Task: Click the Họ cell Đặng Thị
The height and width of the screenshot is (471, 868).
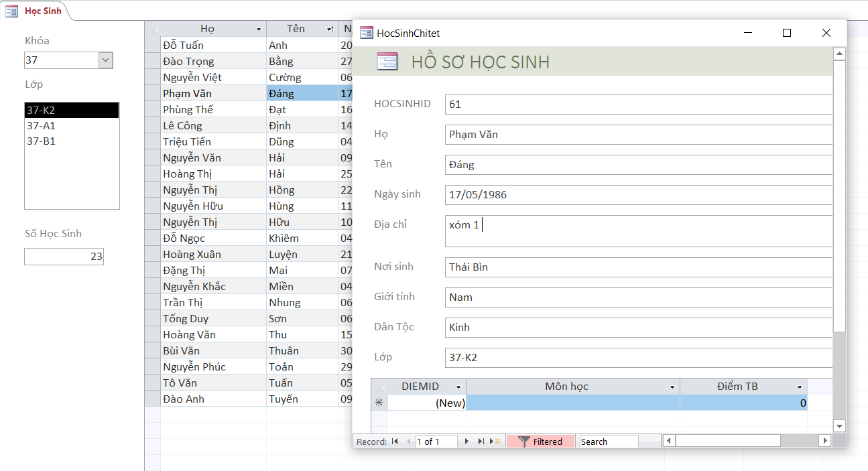Action: tap(214, 270)
